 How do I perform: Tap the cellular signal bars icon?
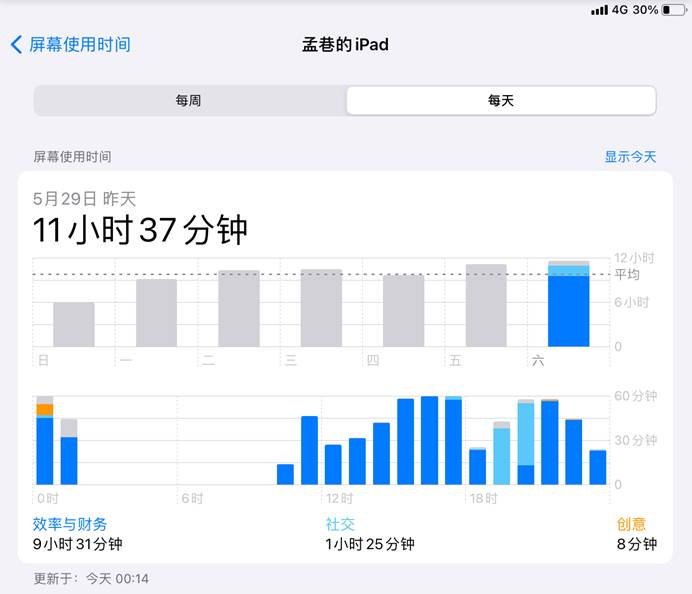click(599, 10)
